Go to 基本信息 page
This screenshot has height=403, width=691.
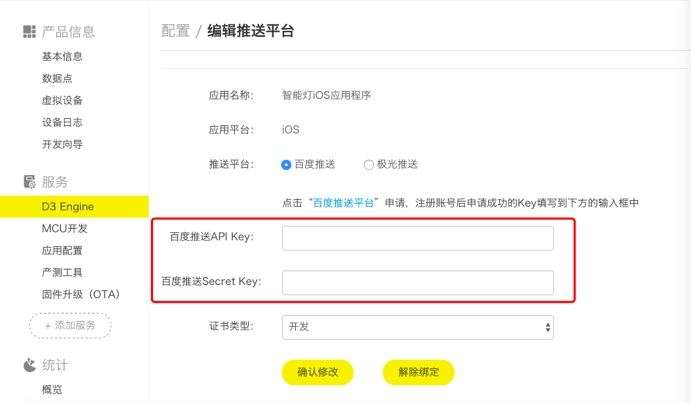(62, 57)
